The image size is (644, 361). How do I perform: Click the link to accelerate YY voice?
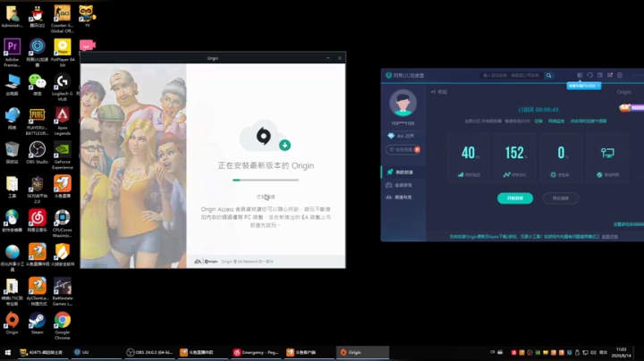coord(589,122)
